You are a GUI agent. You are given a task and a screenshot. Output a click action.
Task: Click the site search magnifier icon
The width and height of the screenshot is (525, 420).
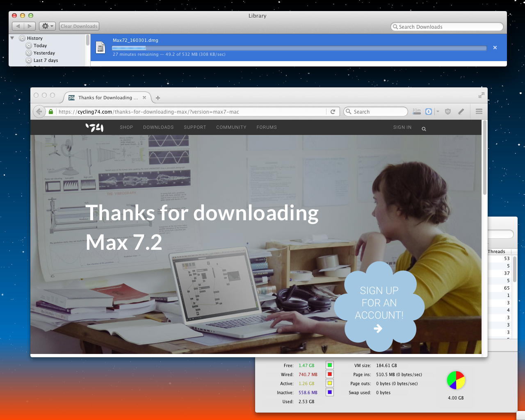point(424,129)
